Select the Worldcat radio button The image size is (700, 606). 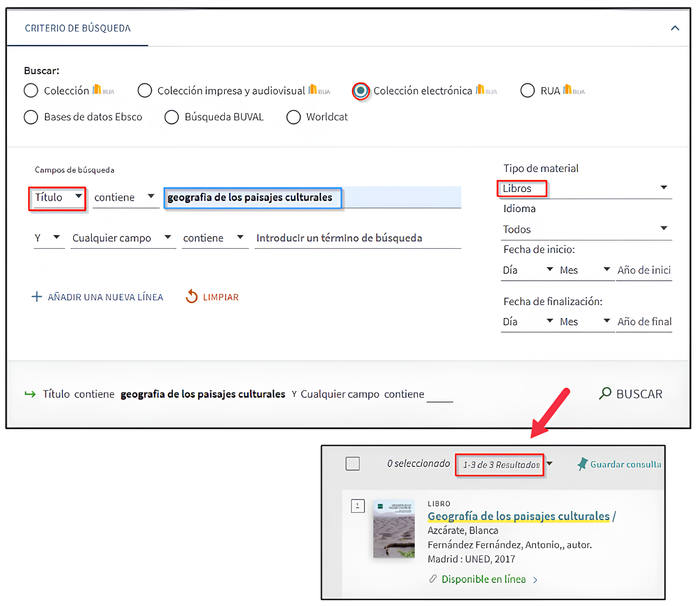click(293, 117)
